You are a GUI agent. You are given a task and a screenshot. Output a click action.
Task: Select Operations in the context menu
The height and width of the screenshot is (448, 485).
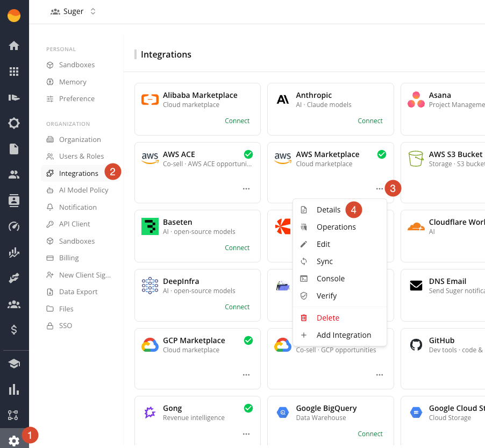pos(340,227)
